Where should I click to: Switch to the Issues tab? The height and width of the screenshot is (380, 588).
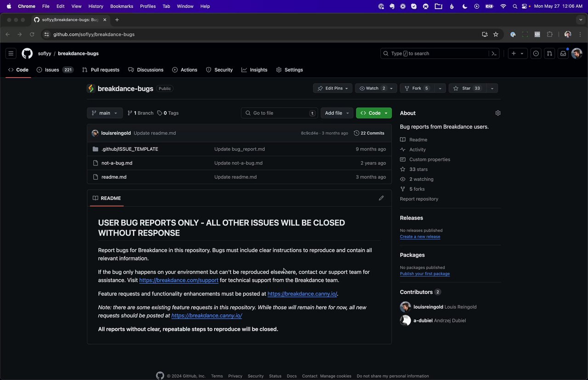[x=55, y=70]
